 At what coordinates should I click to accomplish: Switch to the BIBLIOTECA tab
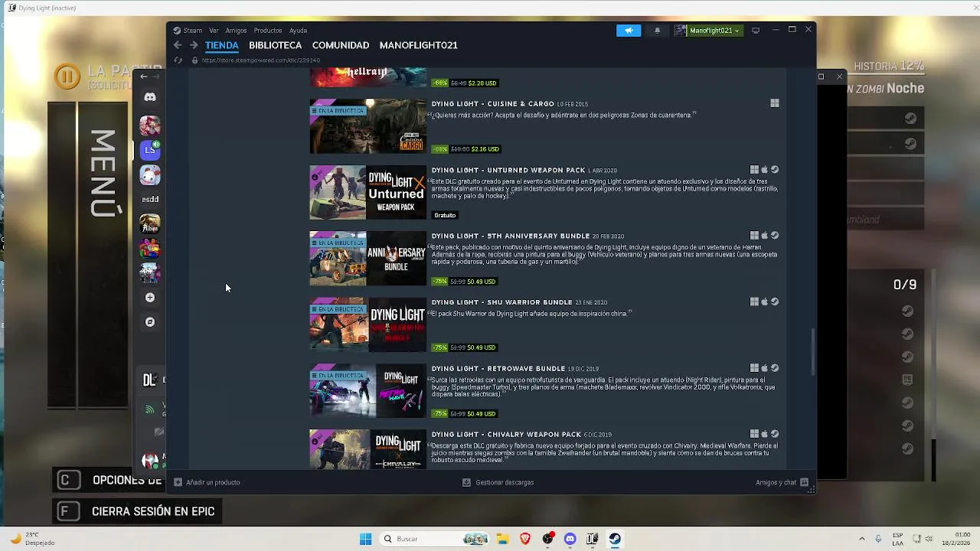pos(275,45)
